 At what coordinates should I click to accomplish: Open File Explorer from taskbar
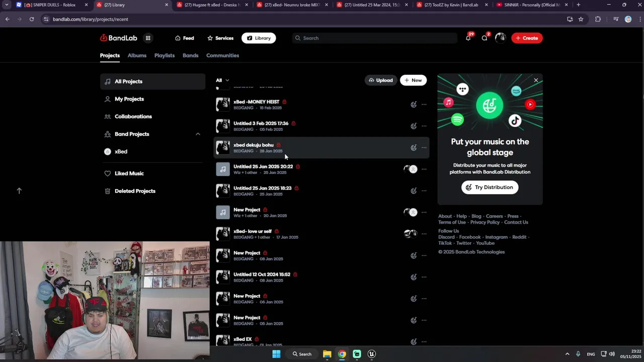coord(327,354)
